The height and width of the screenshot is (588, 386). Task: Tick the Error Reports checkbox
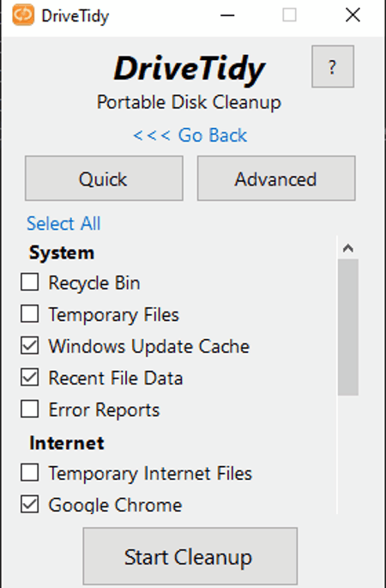click(x=30, y=409)
